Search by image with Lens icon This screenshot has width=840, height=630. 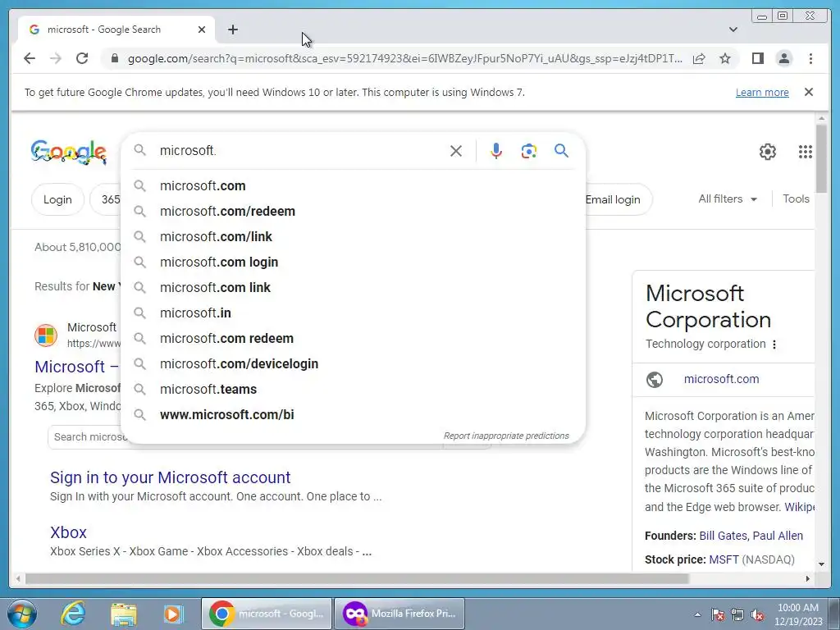tap(529, 151)
